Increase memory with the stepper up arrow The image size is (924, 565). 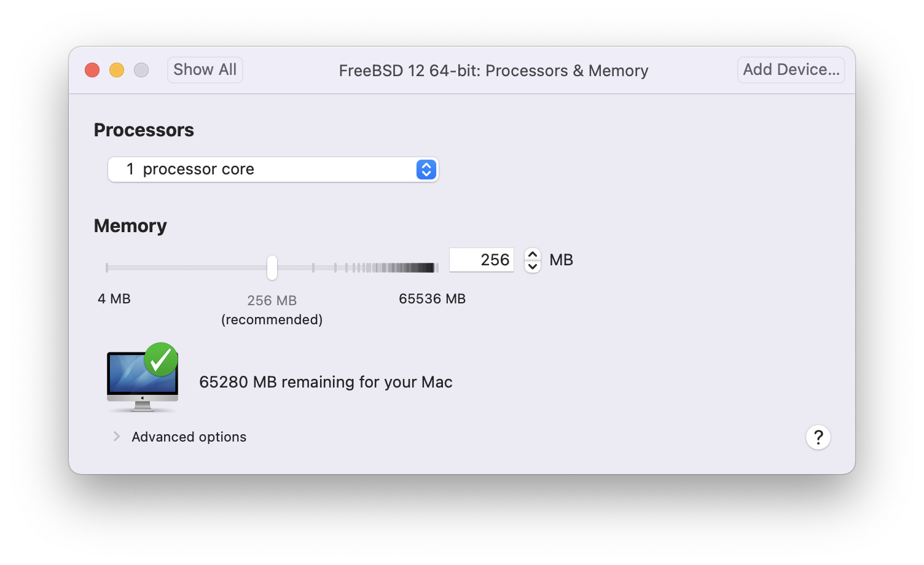pos(533,254)
